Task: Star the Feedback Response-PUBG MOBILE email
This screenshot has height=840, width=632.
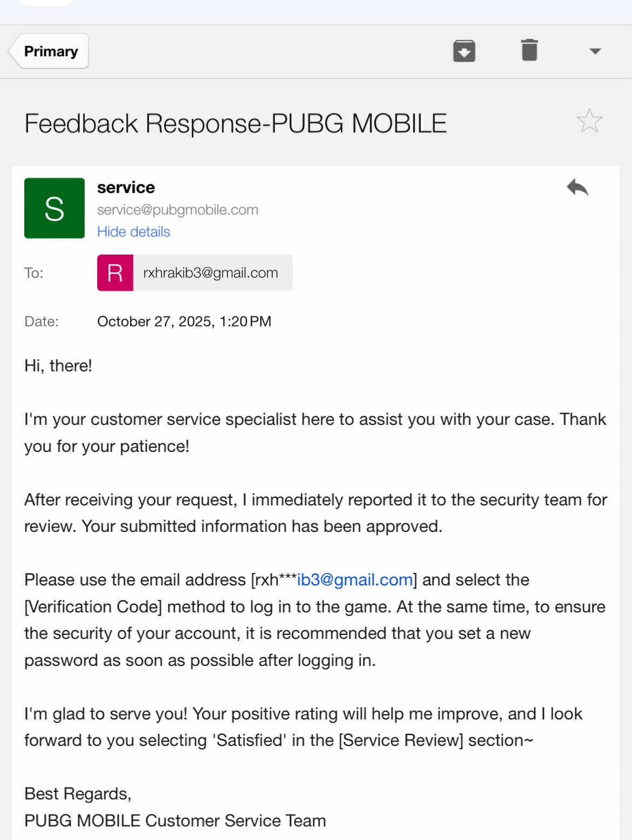Action: pyautogui.click(x=589, y=121)
